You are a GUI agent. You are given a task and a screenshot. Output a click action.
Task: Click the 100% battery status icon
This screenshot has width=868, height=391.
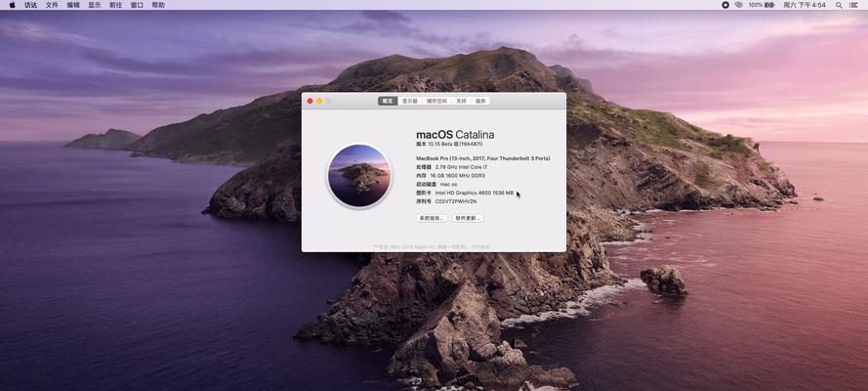763,5
